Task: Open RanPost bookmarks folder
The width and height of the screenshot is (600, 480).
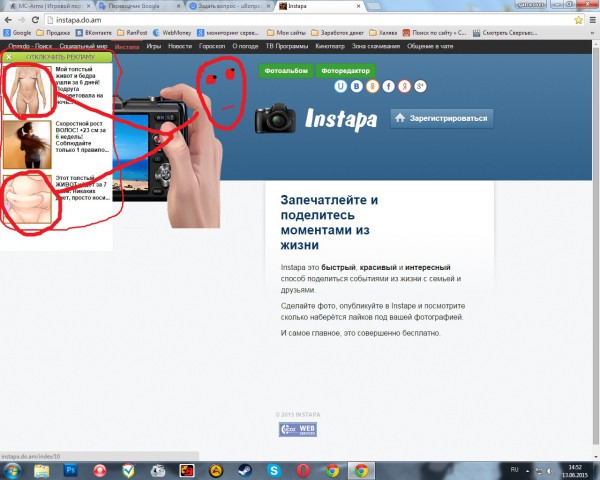Action: click(x=132, y=33)
